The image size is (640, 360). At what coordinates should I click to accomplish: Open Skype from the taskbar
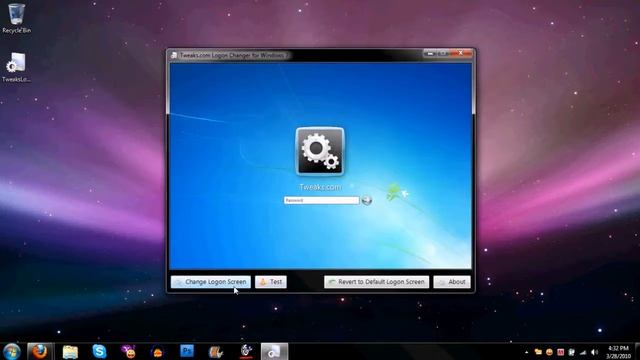click(x=99, y=351)
